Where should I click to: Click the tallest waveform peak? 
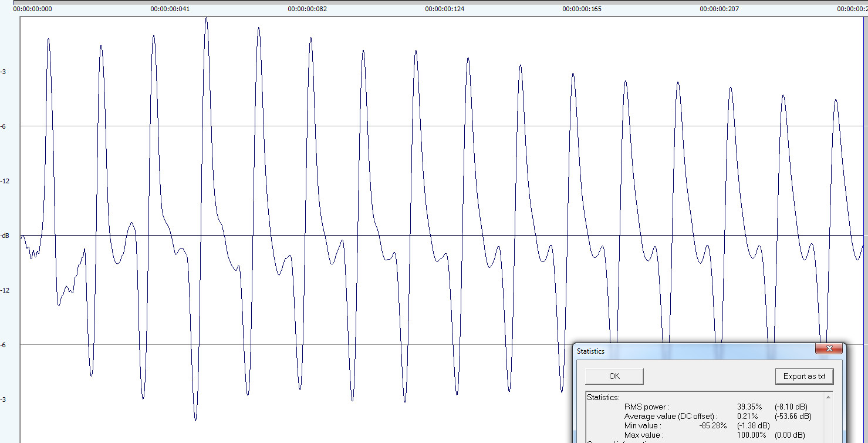click(x=206, y=19)
